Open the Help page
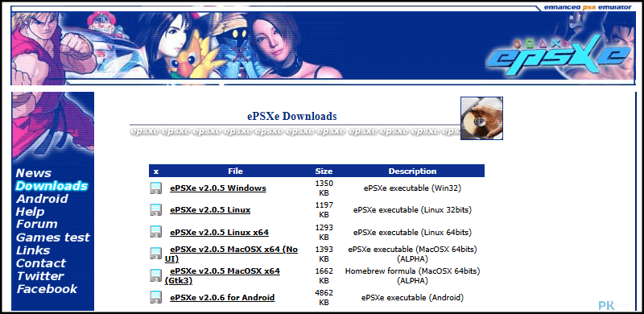The width and height of the screenshot is (644, 314). click(30, 212)
